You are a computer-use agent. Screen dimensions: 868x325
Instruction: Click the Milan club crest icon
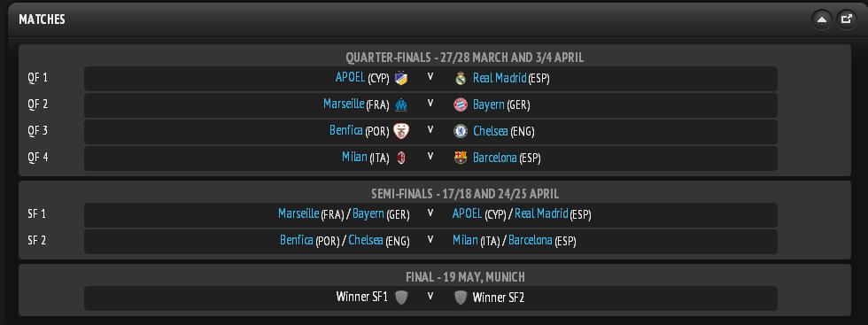(x=401, y=158)
